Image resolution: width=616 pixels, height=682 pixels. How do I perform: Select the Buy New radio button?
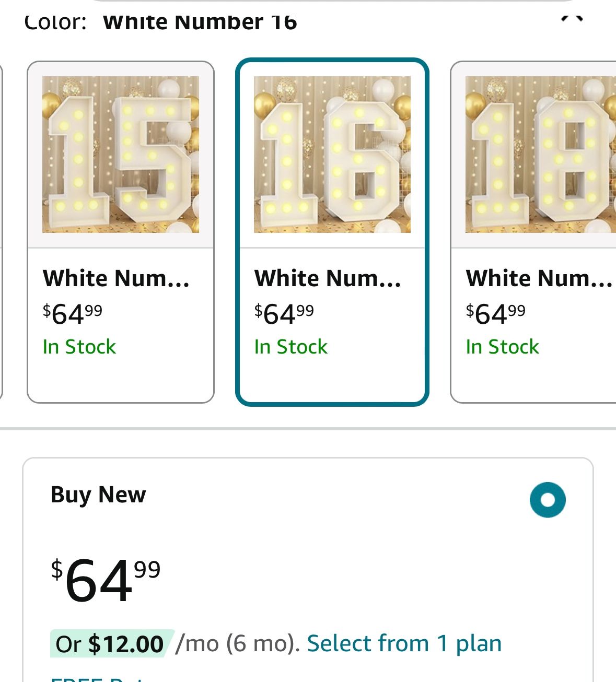click(x=548, y=500)
